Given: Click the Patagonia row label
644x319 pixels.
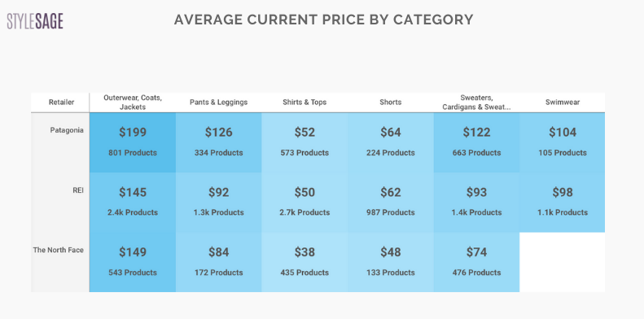Looking at the screenshot, I should (x=67, y=130).
